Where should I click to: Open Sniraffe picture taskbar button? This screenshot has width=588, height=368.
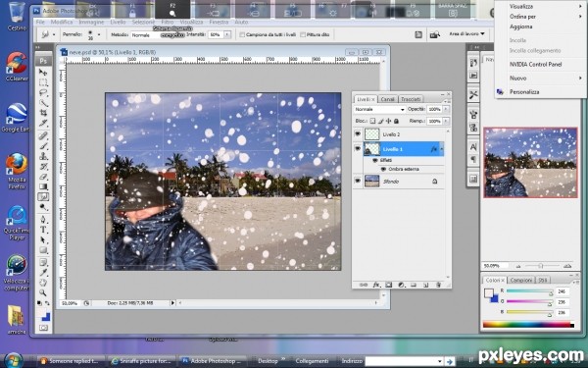[x=142, y=361]
